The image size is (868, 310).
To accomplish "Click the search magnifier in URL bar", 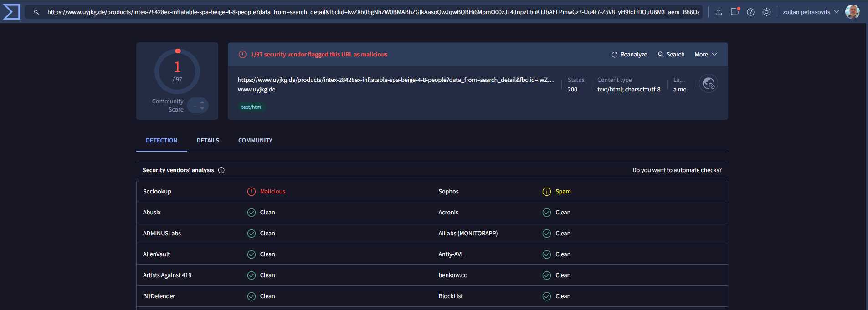I will 36,12.
